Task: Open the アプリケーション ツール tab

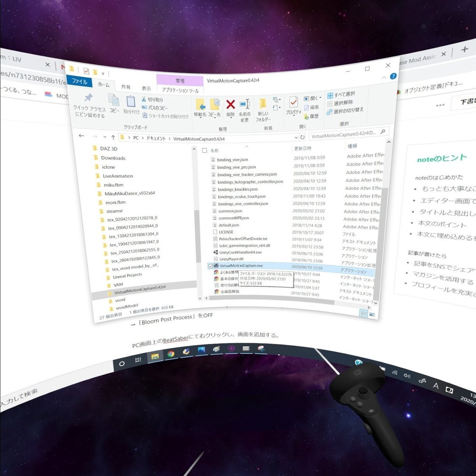Action: pos(180,90)
